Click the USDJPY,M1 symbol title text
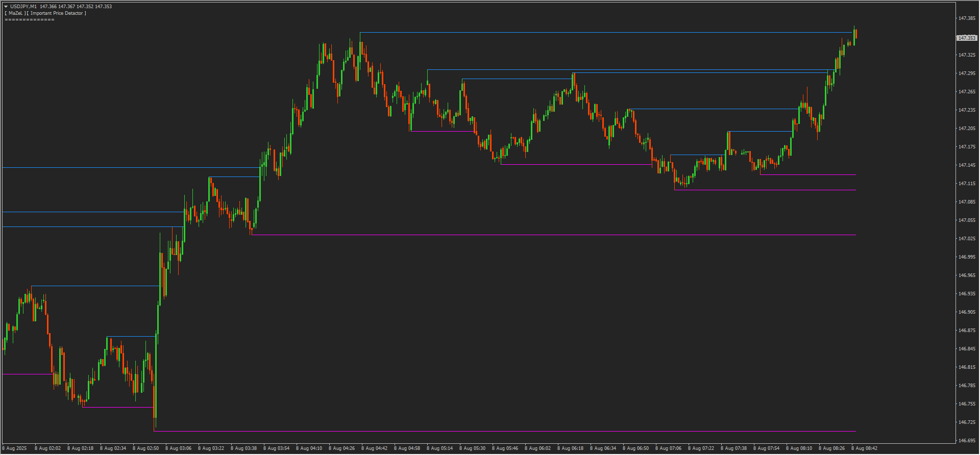Viewport: 980px width, 455px height. [23, 7]
